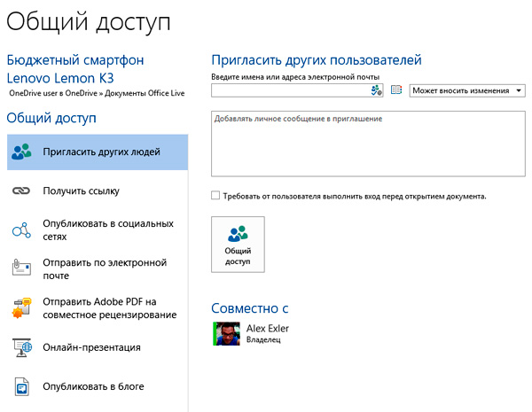Select the Получить ссылку menu option
Image resolution: width=532 pixels, height=412 pixels.
point(82,190)
